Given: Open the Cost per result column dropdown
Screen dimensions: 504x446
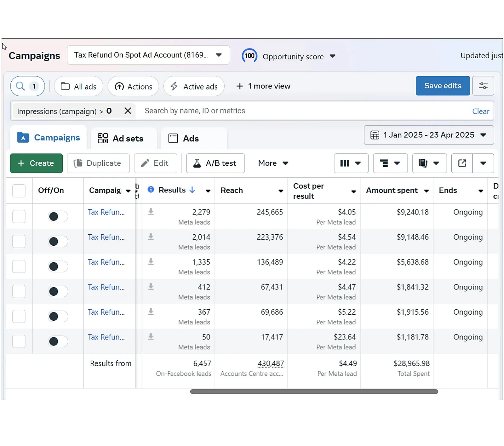Looking at the screenshot, I should [353, 192].
